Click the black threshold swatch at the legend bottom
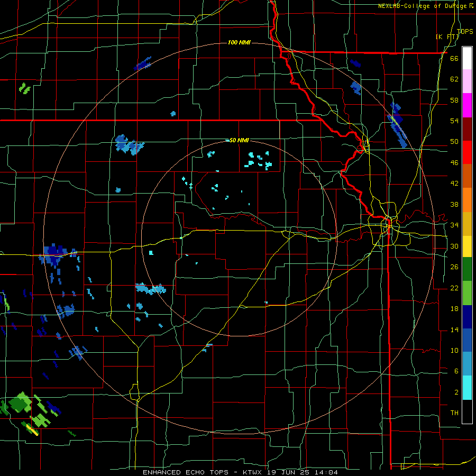Viewport: 476px width, 476px height. click(x=467, y=411)
